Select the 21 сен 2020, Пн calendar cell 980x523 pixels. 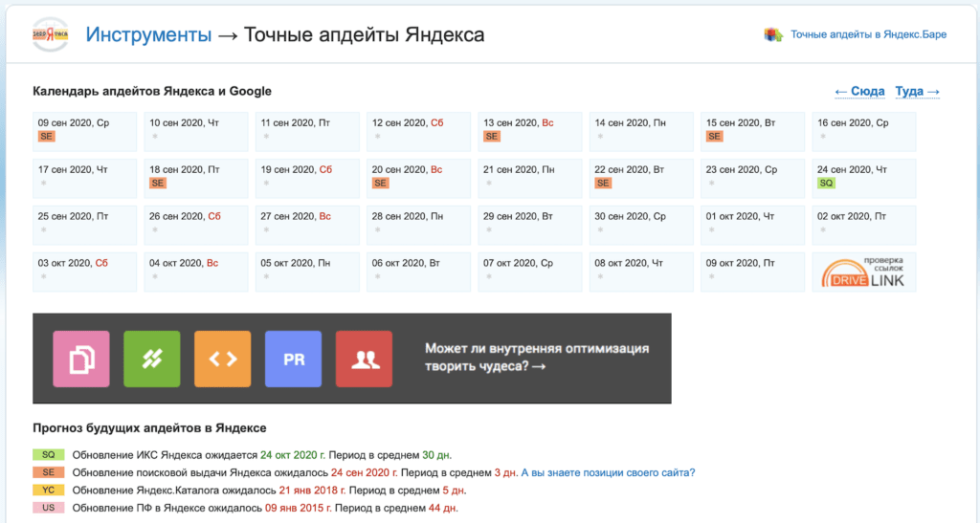click(530, 179)
